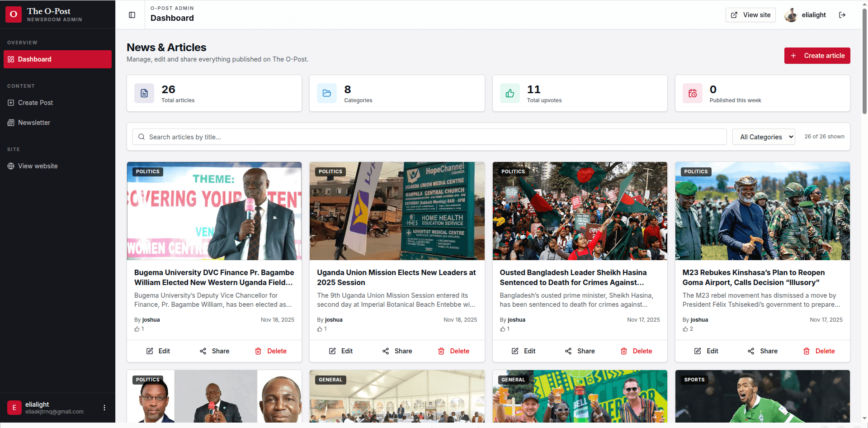Edit the Bugema University article

[158, 351]
